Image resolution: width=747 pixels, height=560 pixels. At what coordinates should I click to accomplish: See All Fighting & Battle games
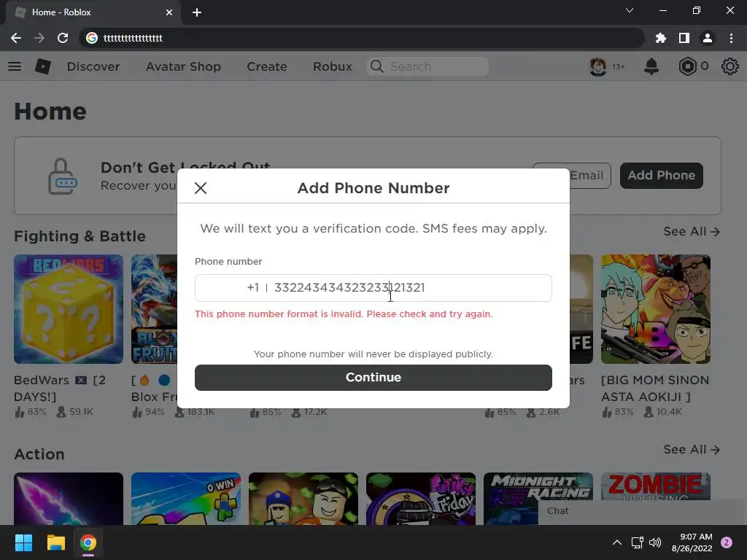click(692, 231)
